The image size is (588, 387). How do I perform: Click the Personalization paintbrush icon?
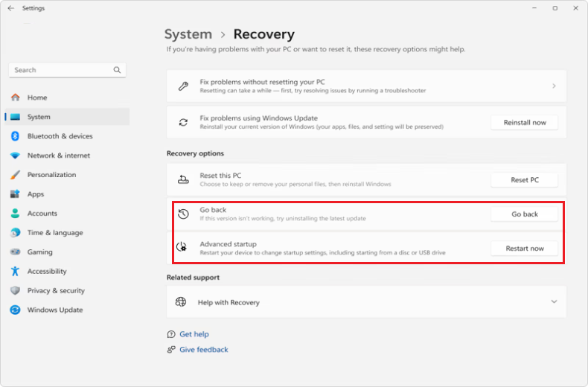(16, 175)
